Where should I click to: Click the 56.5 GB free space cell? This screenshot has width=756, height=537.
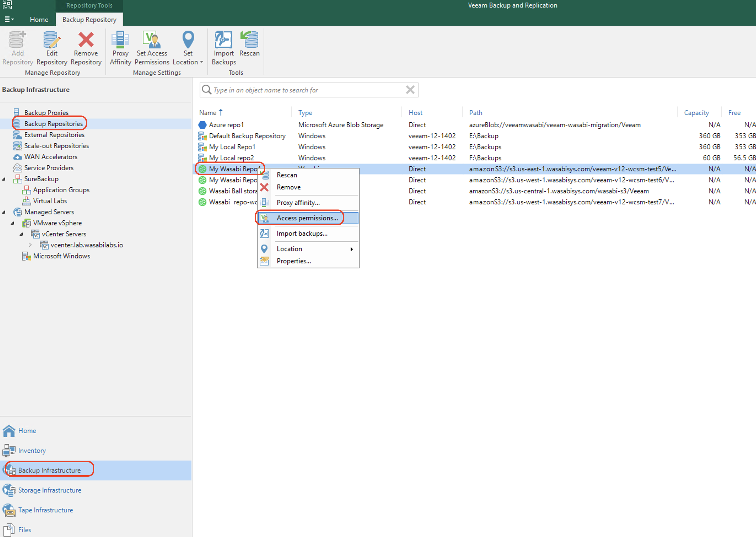(744, 158)
